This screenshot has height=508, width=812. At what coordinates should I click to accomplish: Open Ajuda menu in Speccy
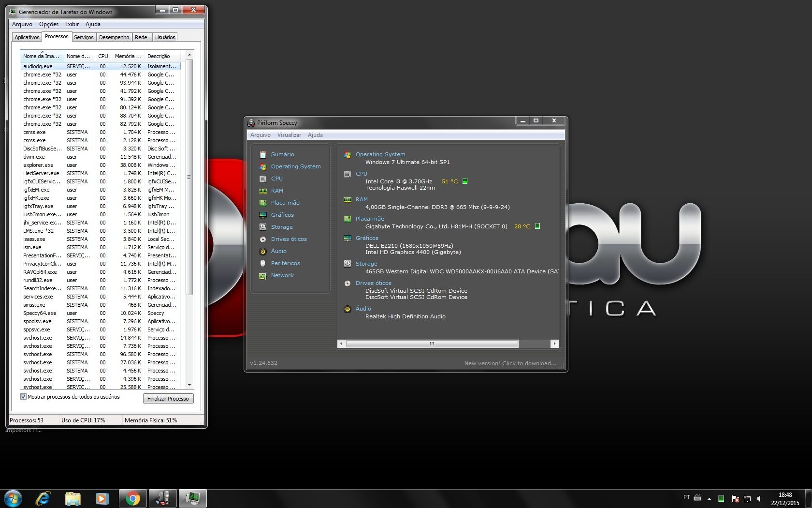[x=315, y=135]
